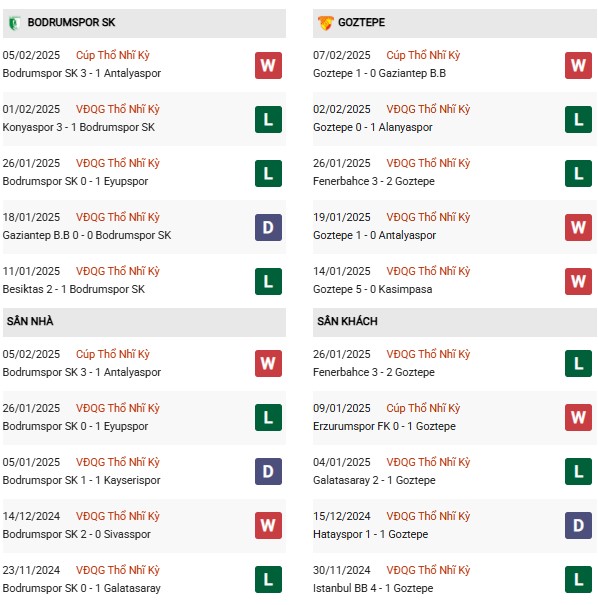Open match Goztepe 0-1 Alanyaspor

coord(373,127)
